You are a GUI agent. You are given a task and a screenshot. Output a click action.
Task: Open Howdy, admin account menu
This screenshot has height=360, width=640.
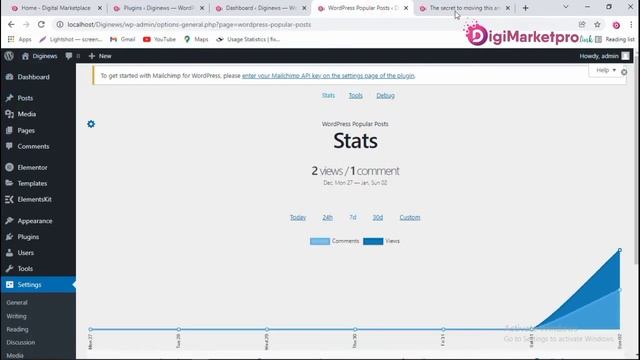604,56
